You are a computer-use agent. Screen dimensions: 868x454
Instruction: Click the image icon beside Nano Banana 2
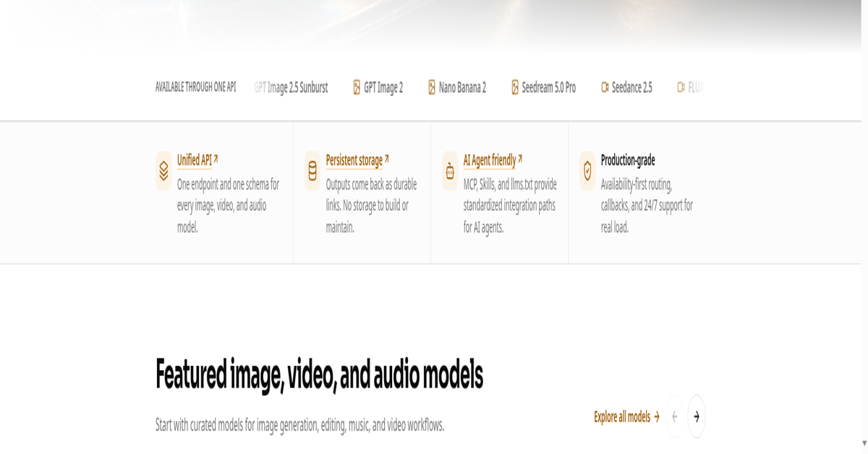[x=432, y=87]
